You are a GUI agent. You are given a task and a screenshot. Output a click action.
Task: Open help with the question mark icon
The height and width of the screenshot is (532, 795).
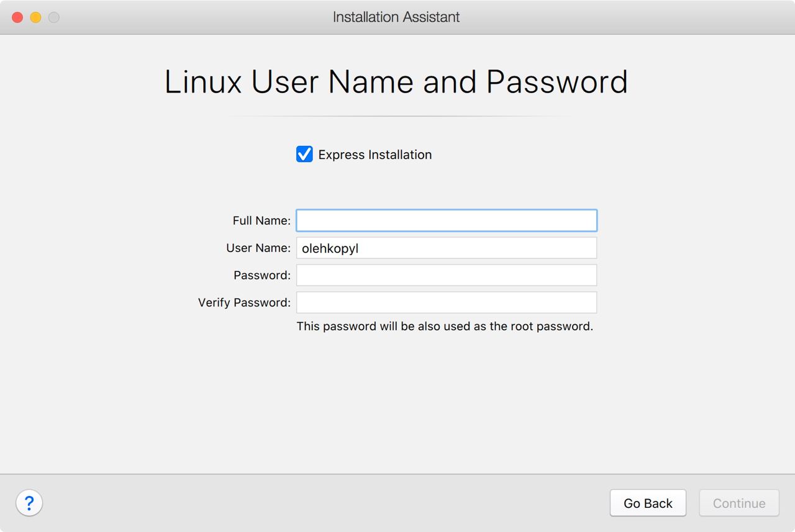(x=29, y=503)
